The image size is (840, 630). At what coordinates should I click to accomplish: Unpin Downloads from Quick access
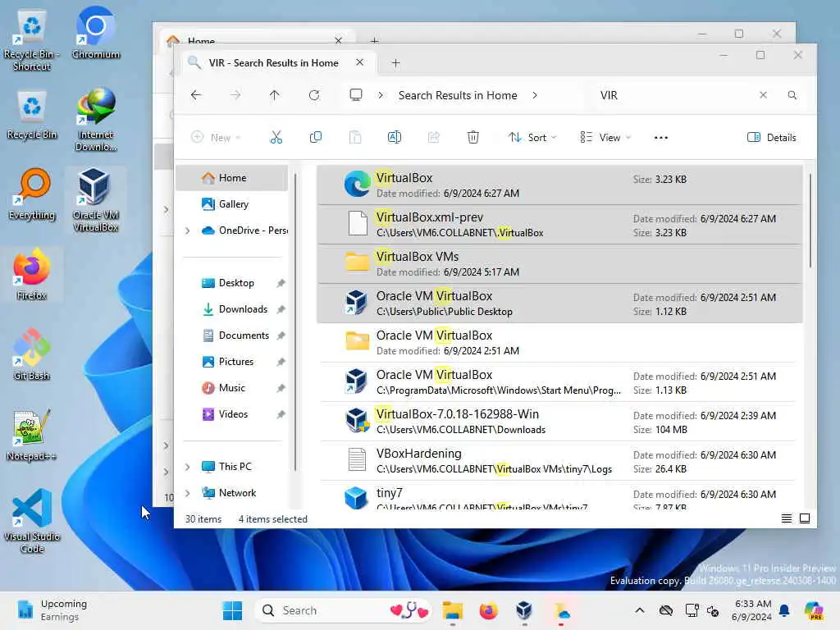281,309
